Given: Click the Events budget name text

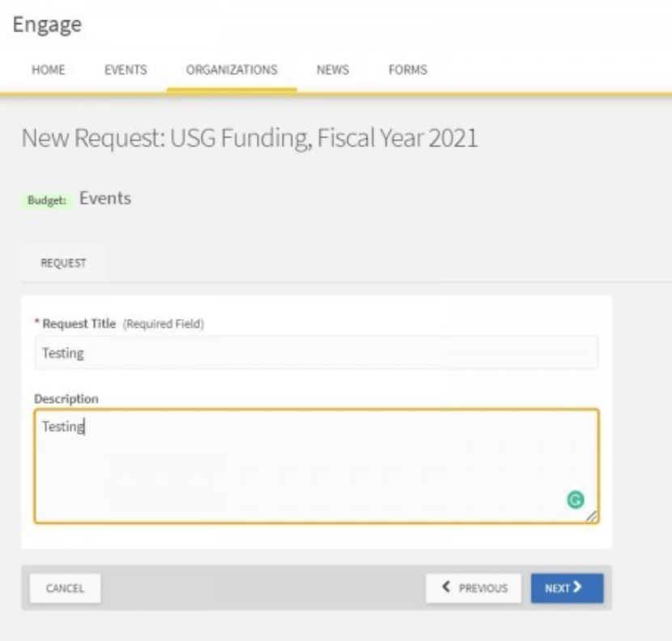Looking at the screenshot, I should 105,198.
